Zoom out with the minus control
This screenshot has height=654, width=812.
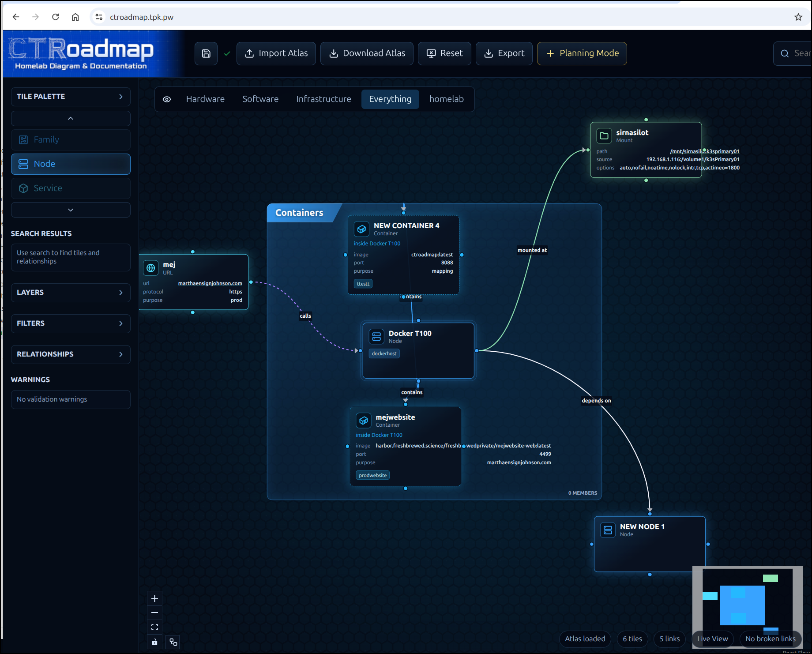tap(154, 613)
